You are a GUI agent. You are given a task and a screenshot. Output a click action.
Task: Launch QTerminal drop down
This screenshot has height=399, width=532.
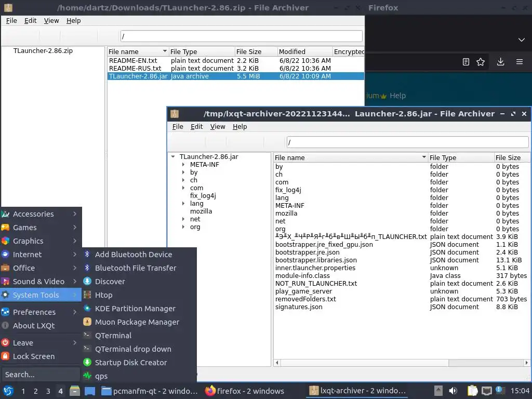(139, 349)
